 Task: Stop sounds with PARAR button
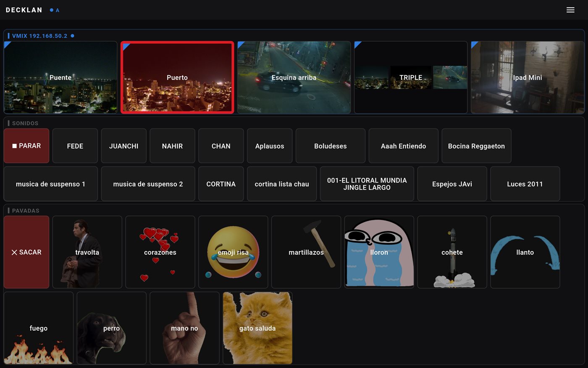pos(26,146)
